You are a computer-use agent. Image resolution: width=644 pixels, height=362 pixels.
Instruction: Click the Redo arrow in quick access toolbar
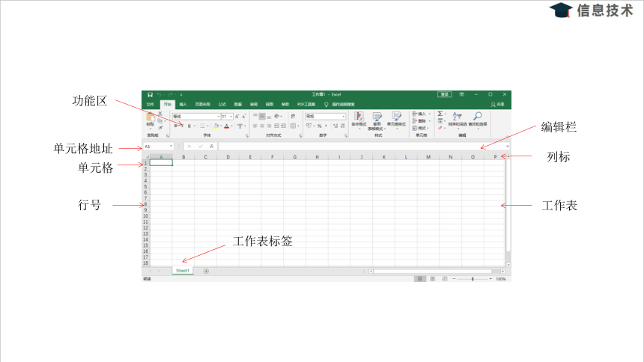[x=170, y=95]
